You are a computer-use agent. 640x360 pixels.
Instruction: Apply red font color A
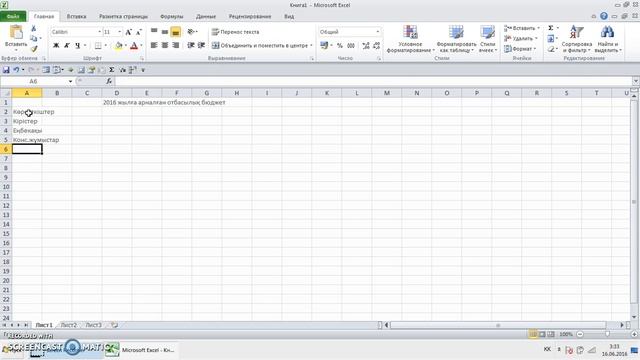134,45
